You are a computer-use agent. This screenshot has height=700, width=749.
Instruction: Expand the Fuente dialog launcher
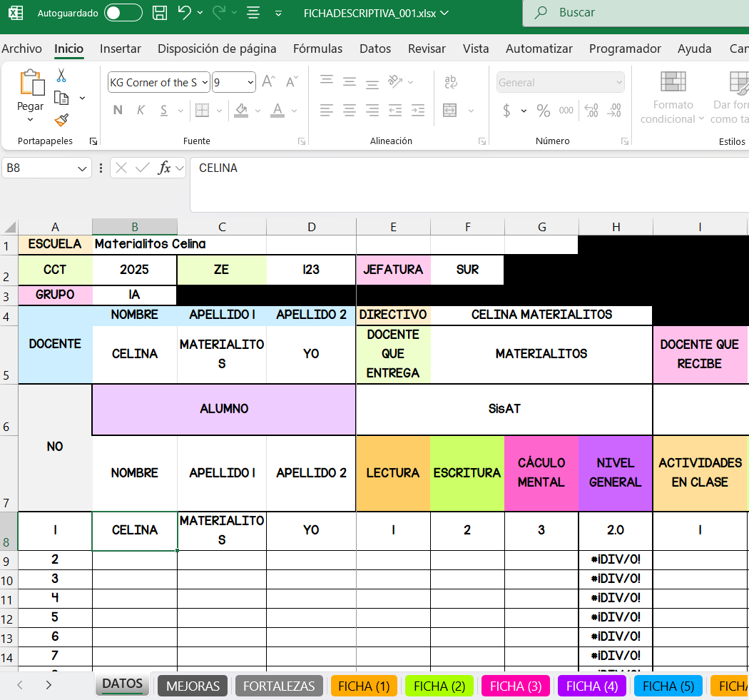pos(302,141)
